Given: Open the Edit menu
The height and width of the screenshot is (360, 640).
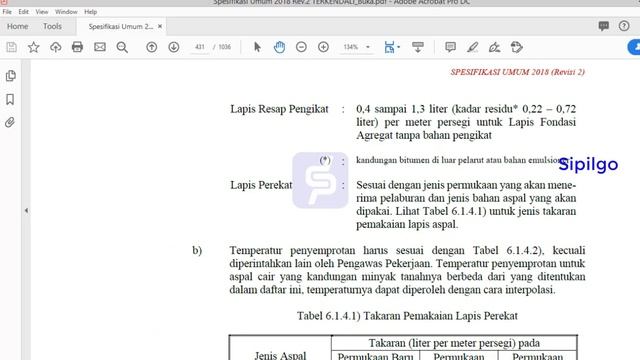Looking at the screenshot, I should pos(24,12).
